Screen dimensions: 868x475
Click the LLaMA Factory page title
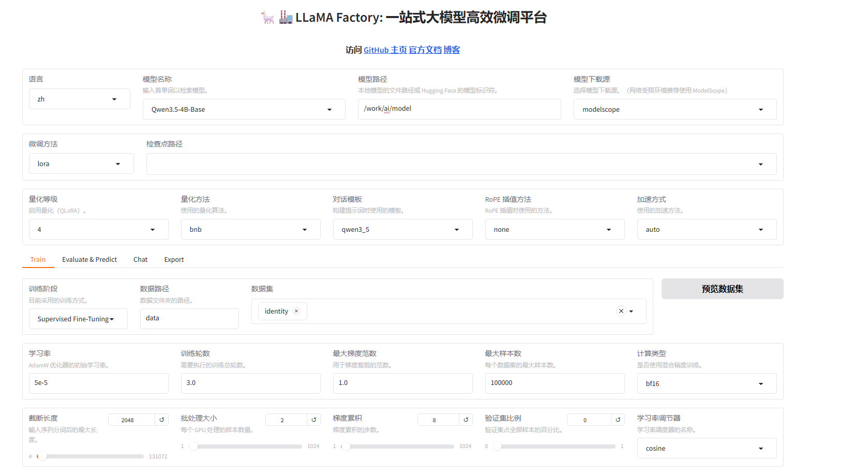[403, 18]
